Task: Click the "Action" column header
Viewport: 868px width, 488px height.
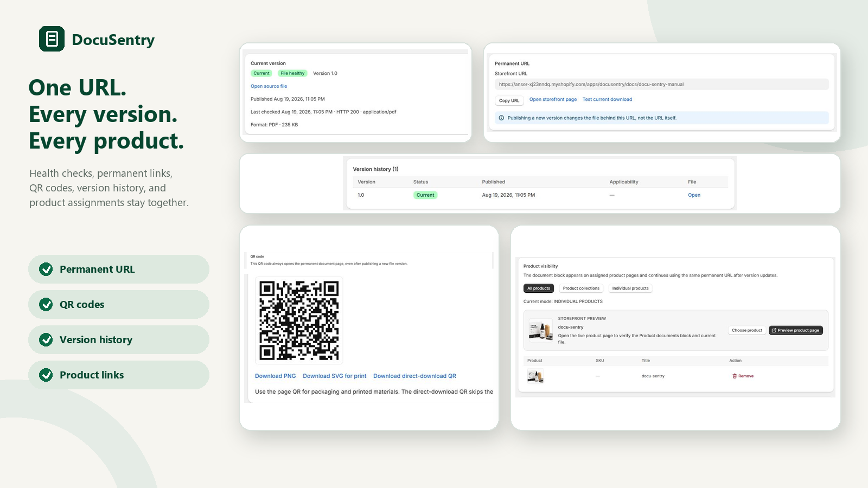Action: click(x=735, y=361)
